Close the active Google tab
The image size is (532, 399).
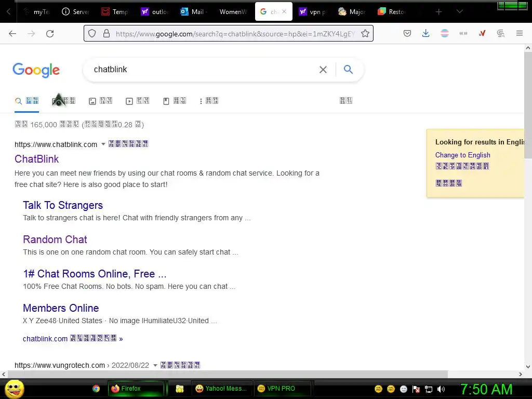(x=284, y=11)
